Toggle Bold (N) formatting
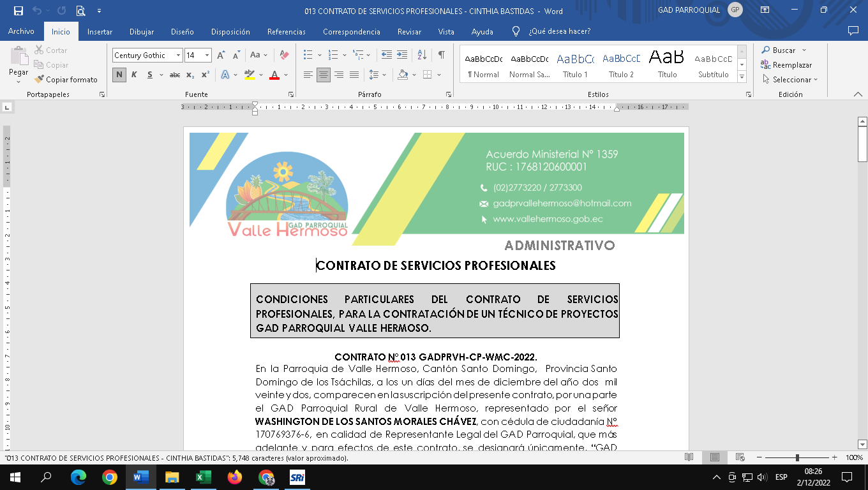 pos(119,75)
